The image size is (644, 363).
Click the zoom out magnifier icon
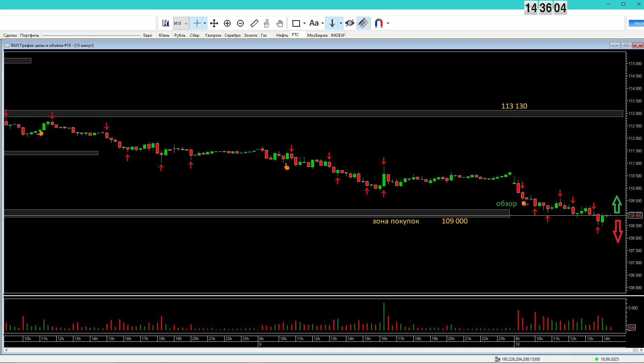240,23
